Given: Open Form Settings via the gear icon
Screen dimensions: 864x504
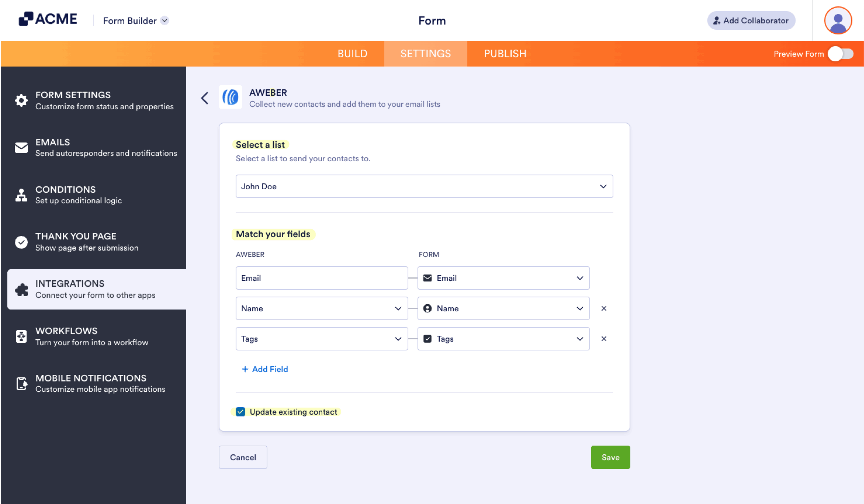Looking at the screenshot, I should pyautogui.click(x=21, y=101).
